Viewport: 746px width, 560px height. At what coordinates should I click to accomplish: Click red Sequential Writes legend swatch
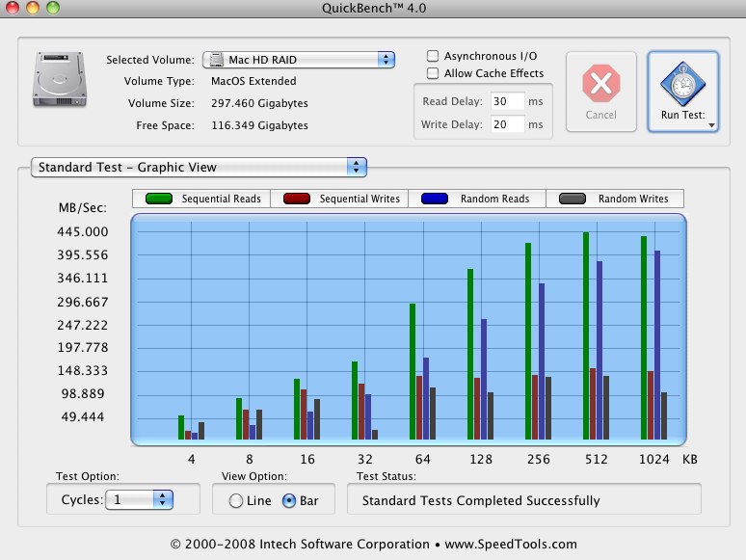tap(297, 199)
